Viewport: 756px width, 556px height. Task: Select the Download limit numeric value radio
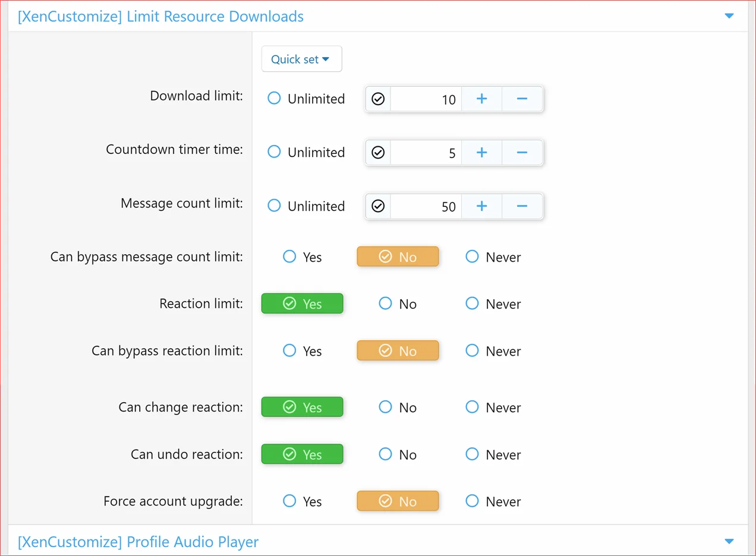click(378, 99)
